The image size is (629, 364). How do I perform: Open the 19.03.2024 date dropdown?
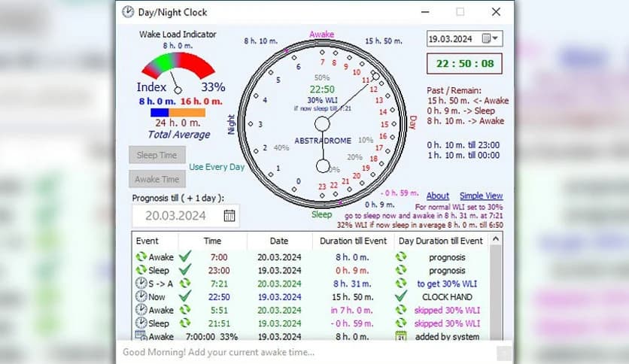click(x=491, y=38)
